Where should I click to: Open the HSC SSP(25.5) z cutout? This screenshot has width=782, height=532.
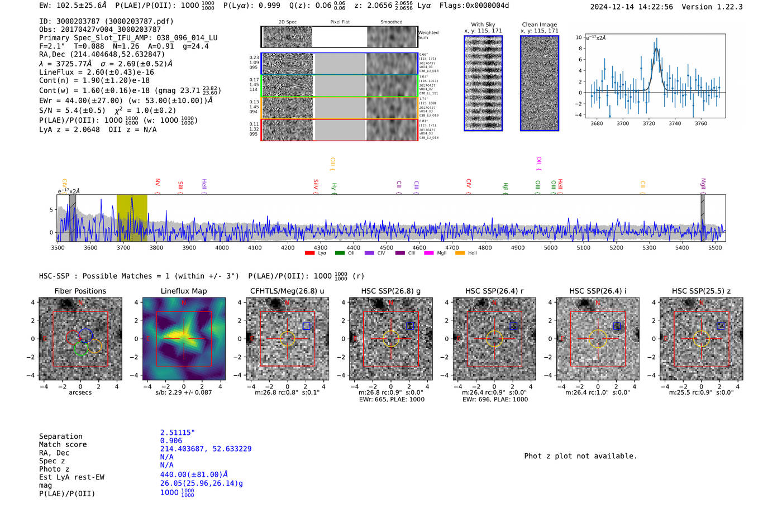pos(702,338)
